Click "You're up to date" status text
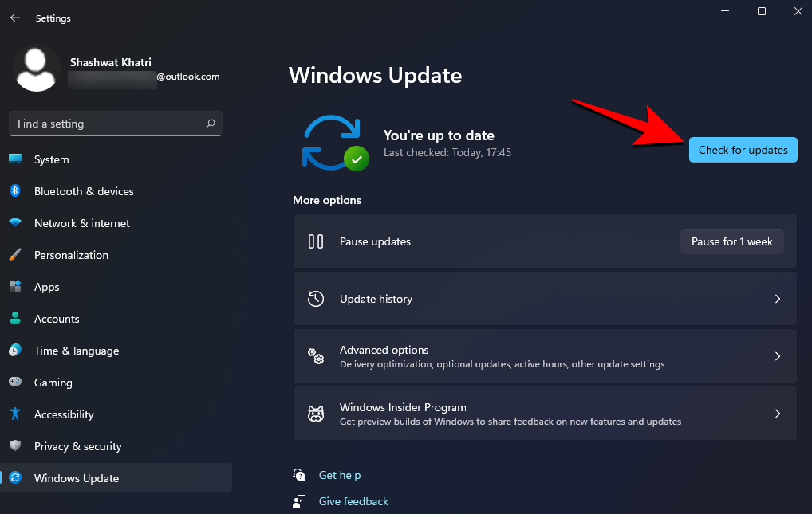Screen dimensions: 812x514 [x=439, y=135]
